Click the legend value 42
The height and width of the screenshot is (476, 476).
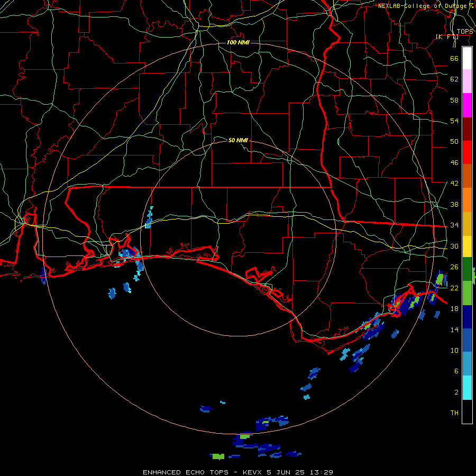[454, 183]
